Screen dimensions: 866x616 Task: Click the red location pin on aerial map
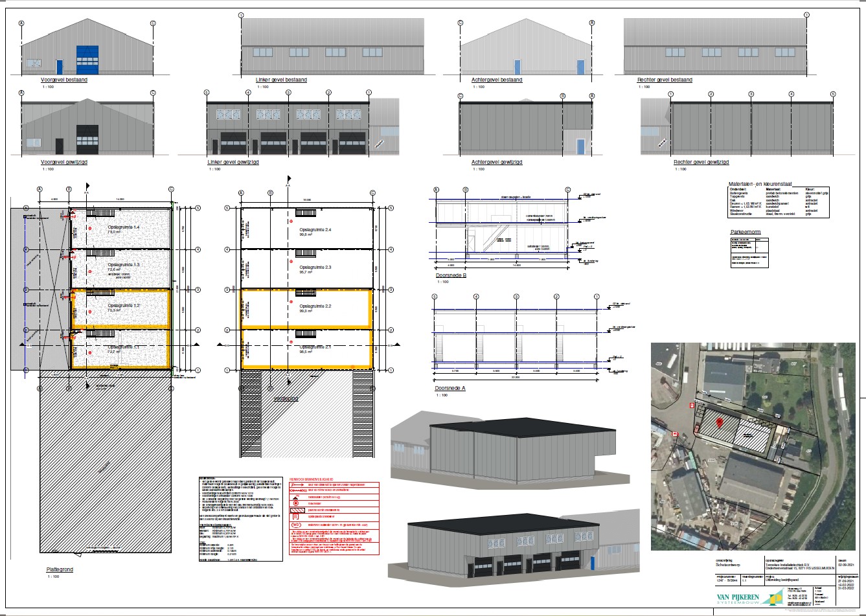719,423
